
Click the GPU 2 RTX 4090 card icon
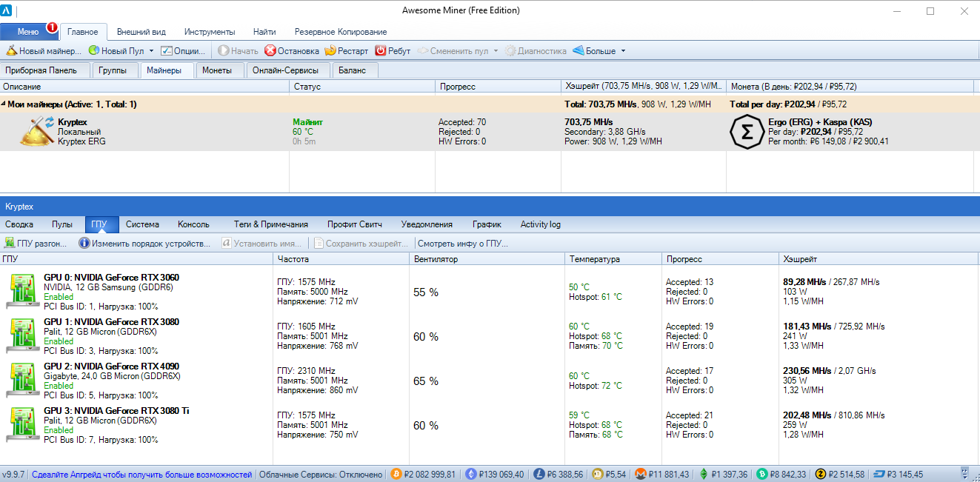(21, 380)
